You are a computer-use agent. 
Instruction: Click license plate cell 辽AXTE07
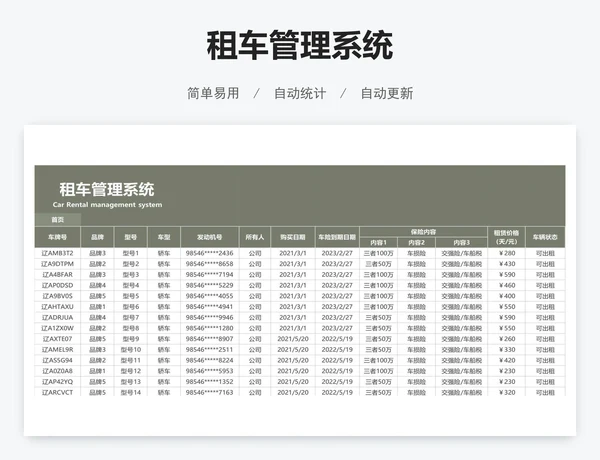(x=57, y=339)
